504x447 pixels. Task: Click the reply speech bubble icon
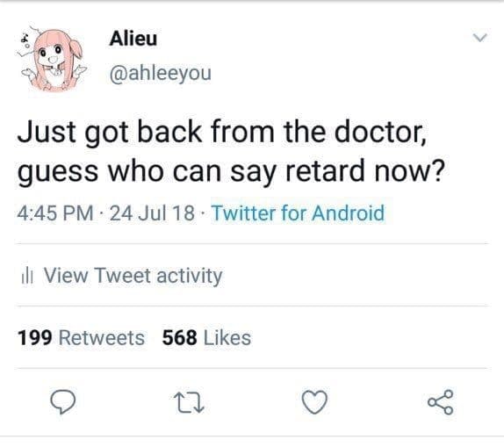tap(62, 401)
